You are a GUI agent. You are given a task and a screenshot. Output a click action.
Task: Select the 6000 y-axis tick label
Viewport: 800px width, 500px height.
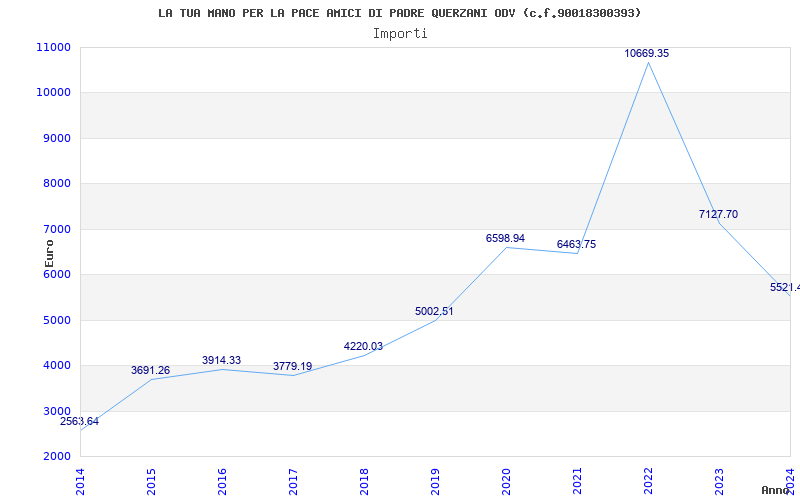point(56,274)
